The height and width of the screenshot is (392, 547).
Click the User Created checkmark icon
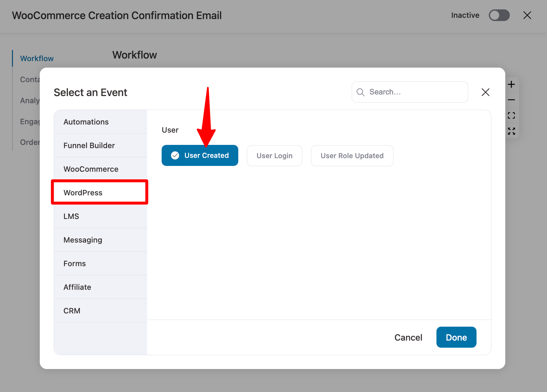point(175,156)
